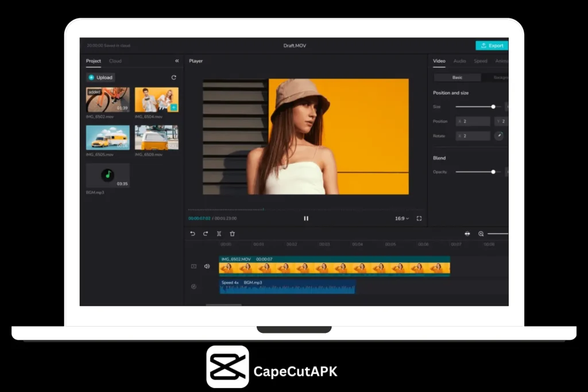Click the player progress bar
This screenshot has height=392, width=588.
[x=305, y=209]
